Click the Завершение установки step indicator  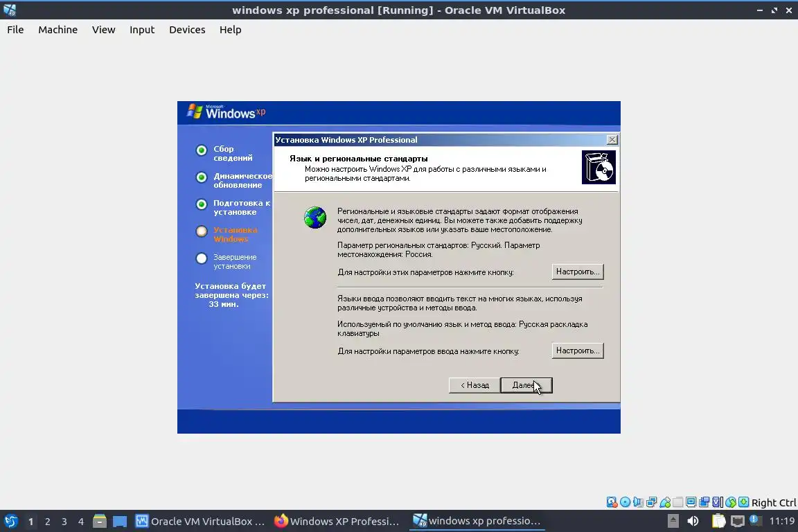[202, 258]
